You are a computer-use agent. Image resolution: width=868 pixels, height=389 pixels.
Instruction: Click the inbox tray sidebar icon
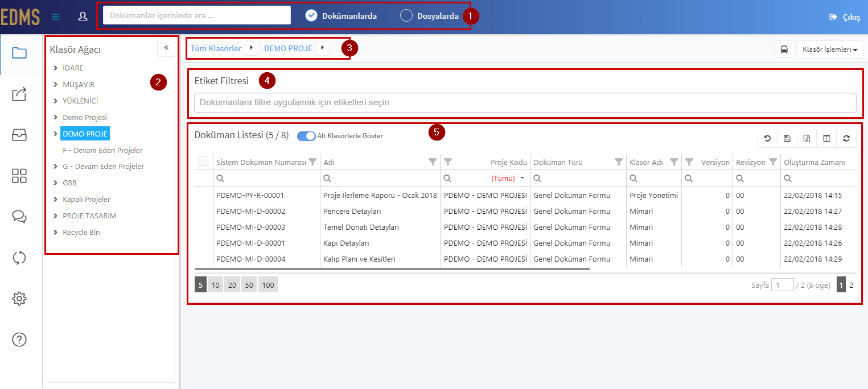click(x=19, y=135)
